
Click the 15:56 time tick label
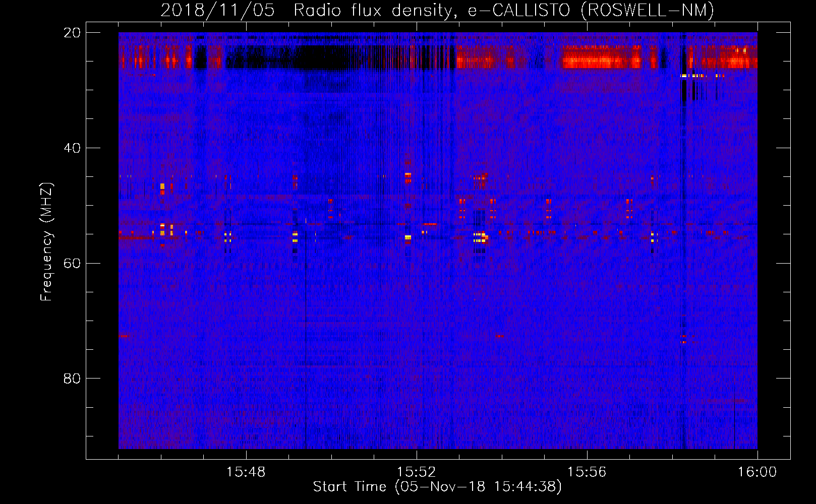(x=587, y=472)
